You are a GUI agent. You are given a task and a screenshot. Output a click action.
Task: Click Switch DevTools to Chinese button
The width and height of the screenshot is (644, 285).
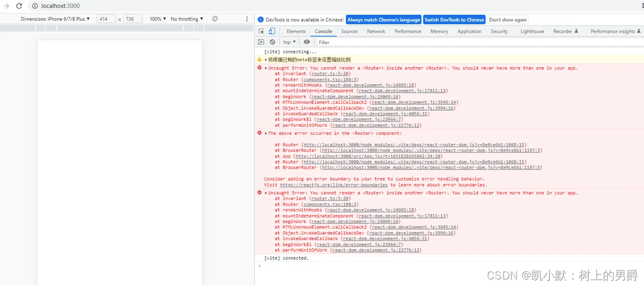click(454, 20)
